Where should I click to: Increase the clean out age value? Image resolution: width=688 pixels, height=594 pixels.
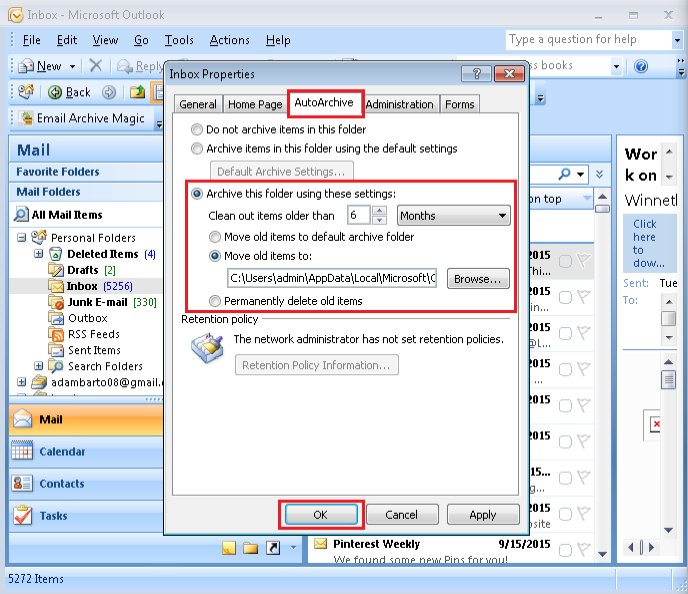pyautogui.click(x=379, y=211)
